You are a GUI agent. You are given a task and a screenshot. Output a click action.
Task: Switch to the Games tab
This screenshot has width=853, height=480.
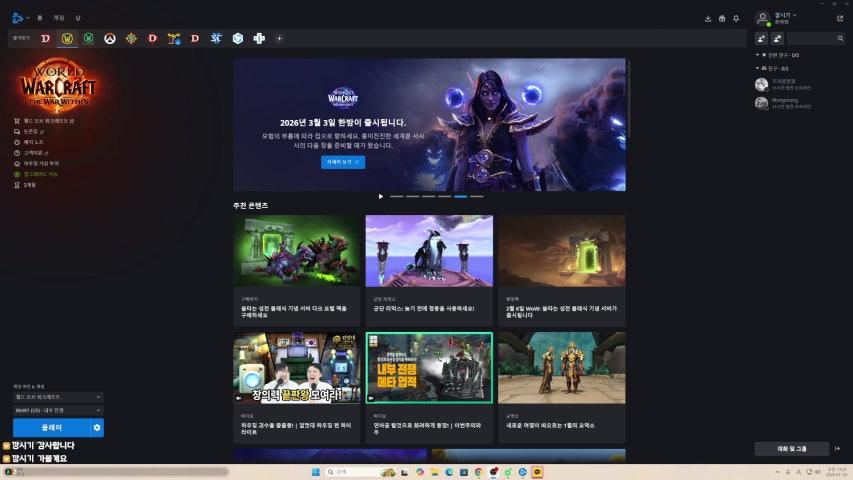[59, 18]
